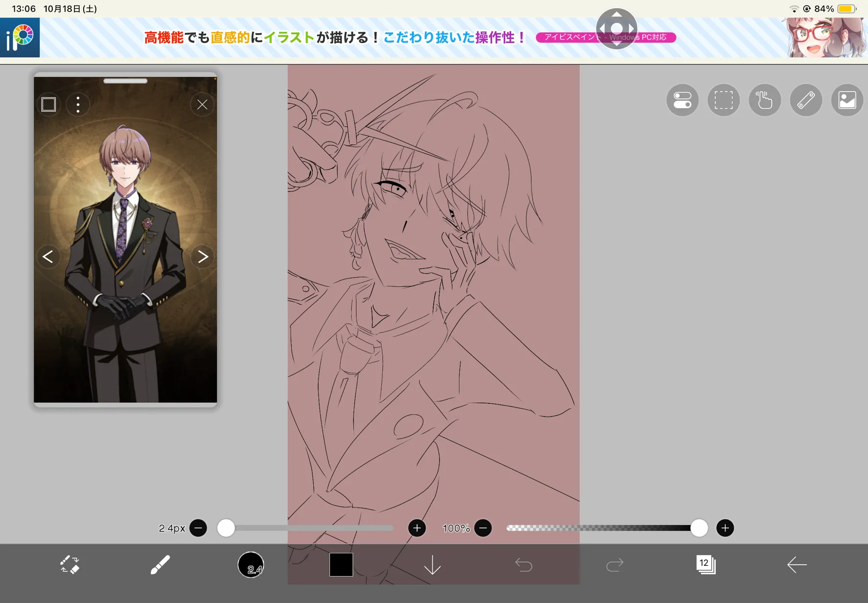Open the ibisPaint Windows PC banner ad
The height and width of the screenshot is (603, 868).
click(434, 38)
